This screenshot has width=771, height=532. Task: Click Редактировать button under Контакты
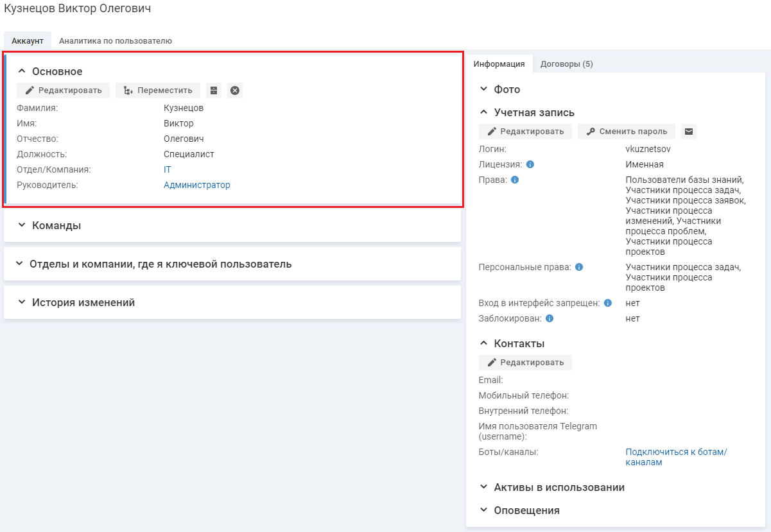(x=525, y=363)
